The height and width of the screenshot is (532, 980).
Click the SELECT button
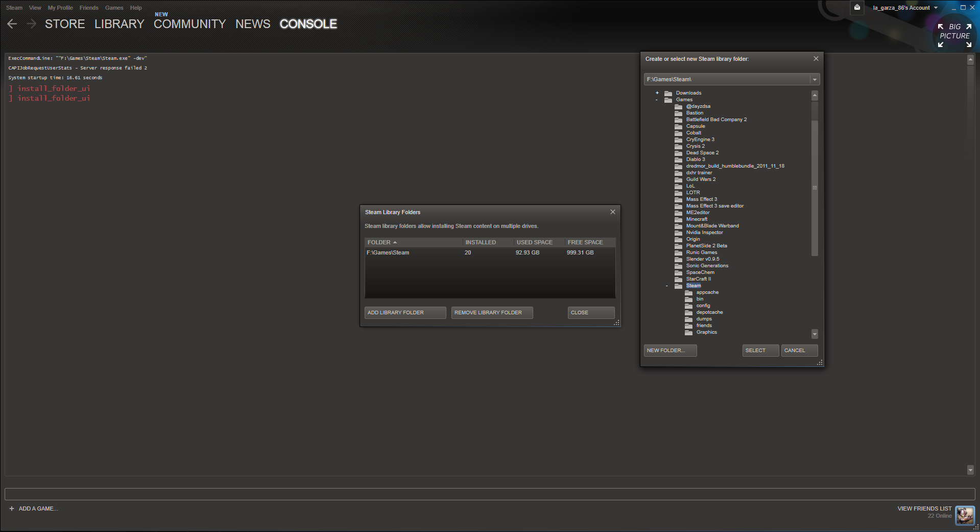761,351
